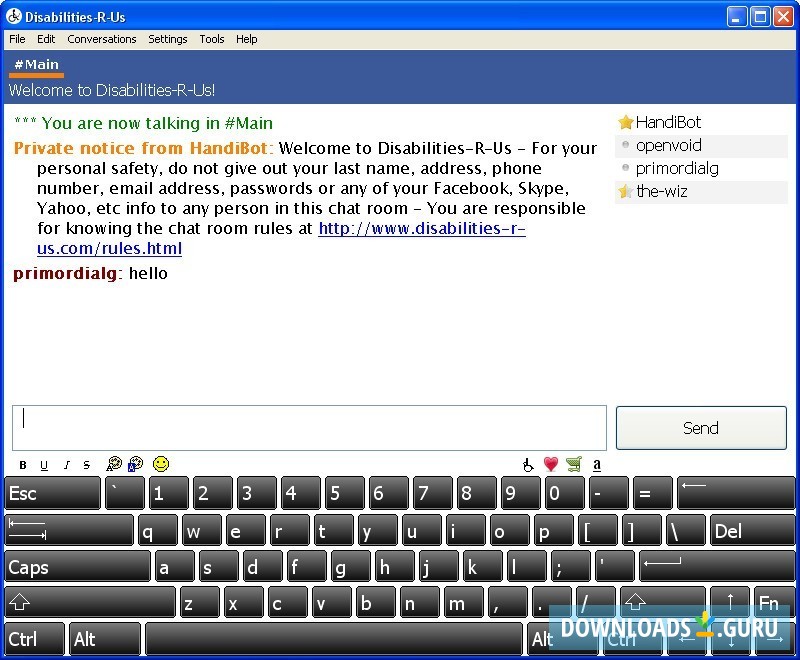Tap the letter h key
The height and width of the screenshot is (660, 800).
(395, 566)
